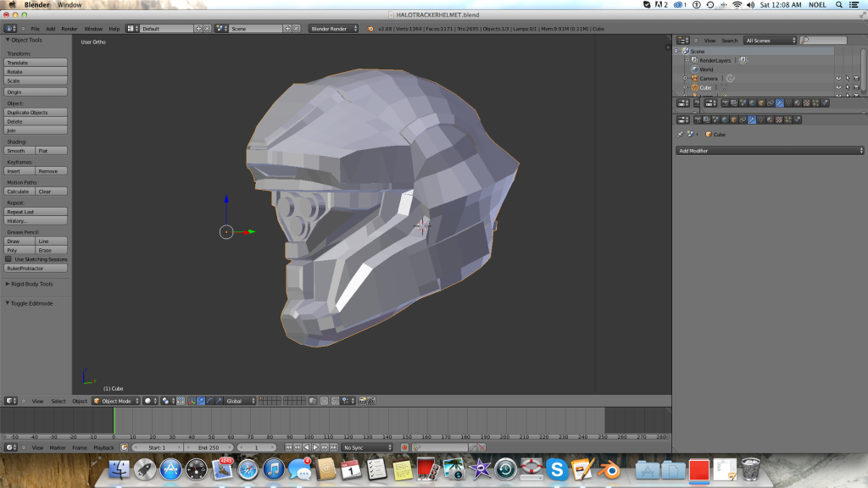Toggle automatic keyframe record button

click(x=404, y=447)
